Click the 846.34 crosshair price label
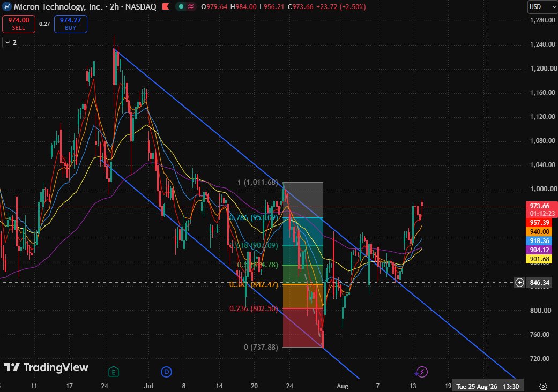Screen dimensions: 558x392 (x=539, y=283)
